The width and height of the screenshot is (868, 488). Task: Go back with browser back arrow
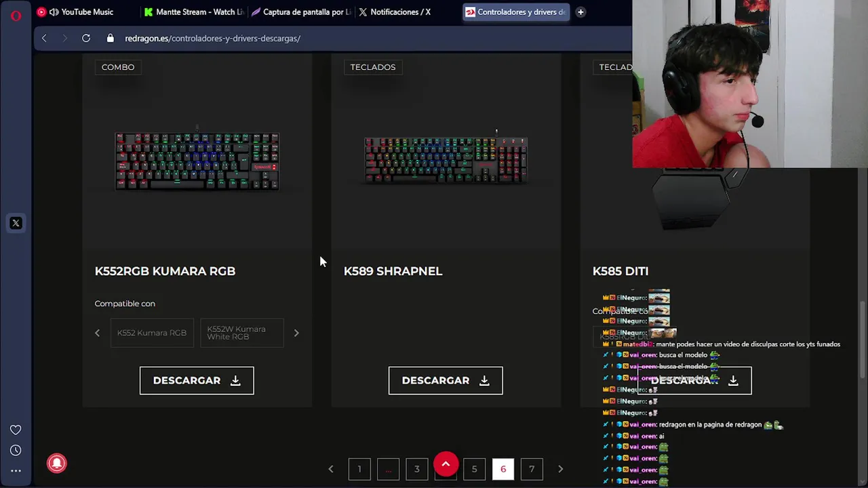tap(44, 38)
